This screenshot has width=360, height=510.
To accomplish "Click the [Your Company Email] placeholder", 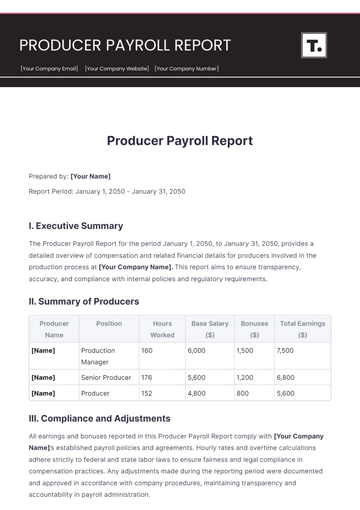I will point(49,69).
